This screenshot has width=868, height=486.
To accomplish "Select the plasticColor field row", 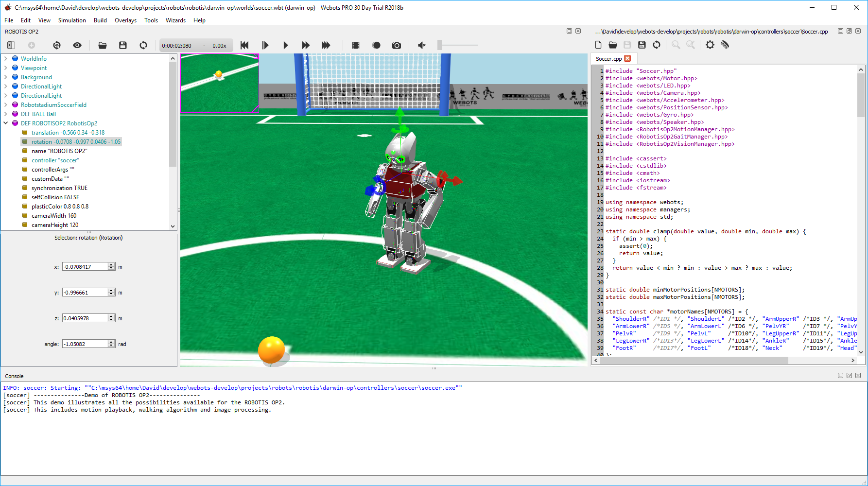I will [x=60, y=207].
